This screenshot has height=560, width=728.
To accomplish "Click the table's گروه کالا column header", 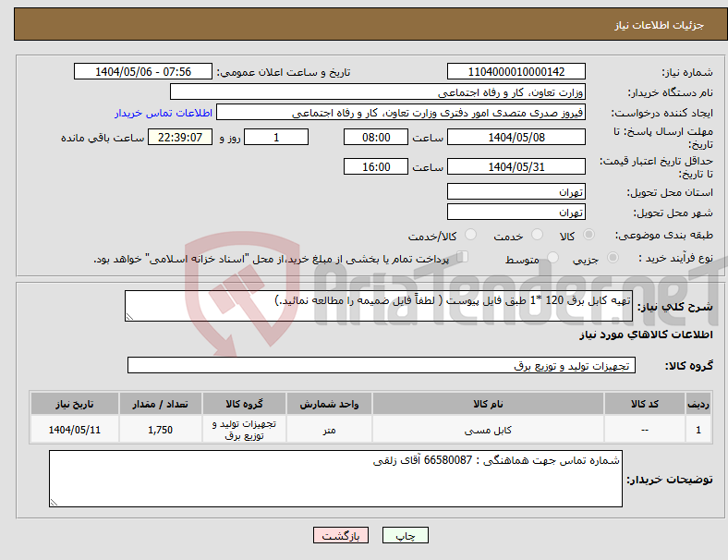I will (244, 404).
